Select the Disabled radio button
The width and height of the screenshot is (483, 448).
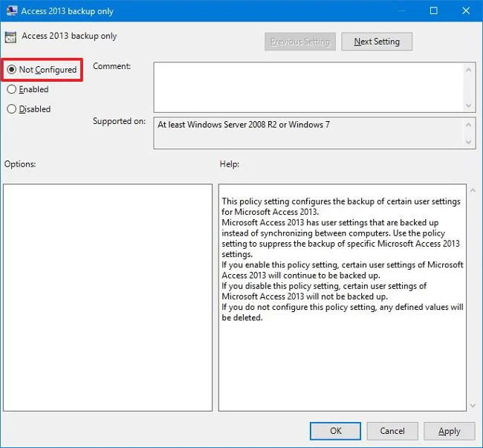pyautogui.click(x=11, y=109)
